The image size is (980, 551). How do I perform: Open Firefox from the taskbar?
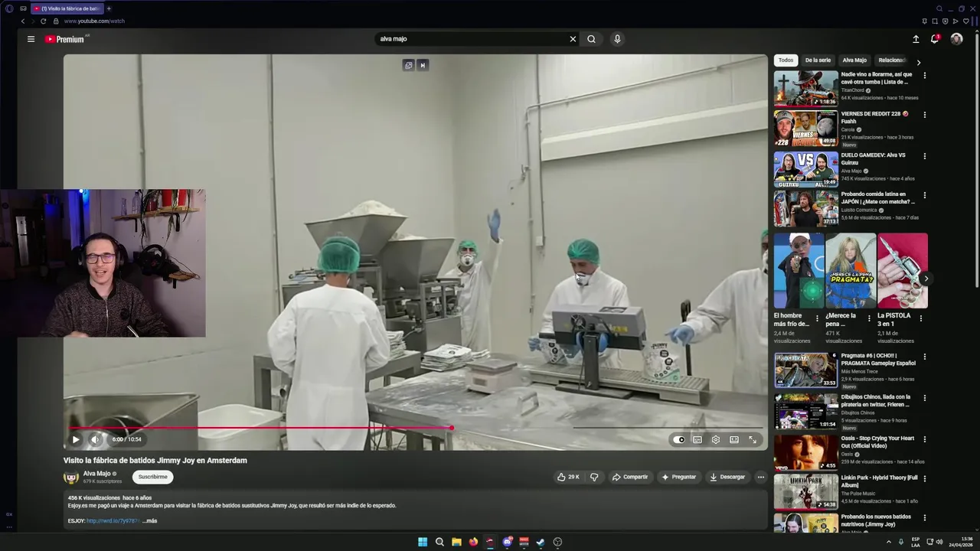pyautogui.click(x=473, y=542)
